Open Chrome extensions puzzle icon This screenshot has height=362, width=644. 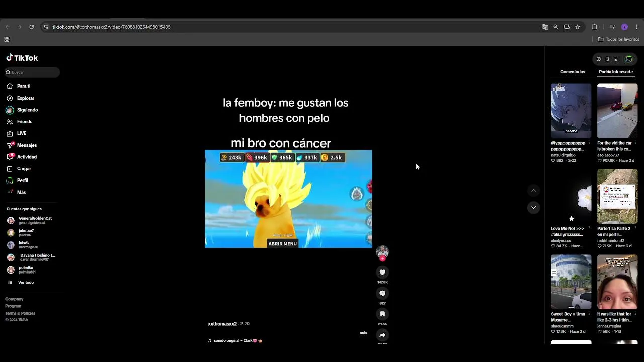pyautogui.click(x=595, y=27)
